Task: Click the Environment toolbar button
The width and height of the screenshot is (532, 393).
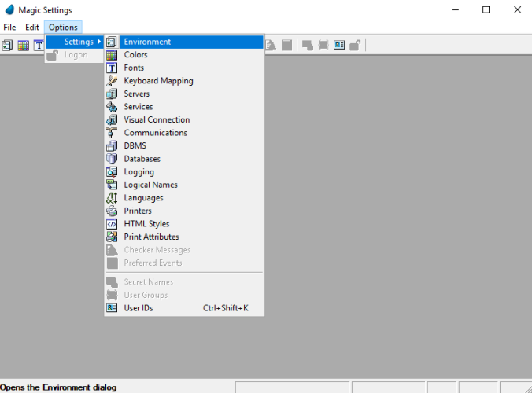Action: (7, 45)
